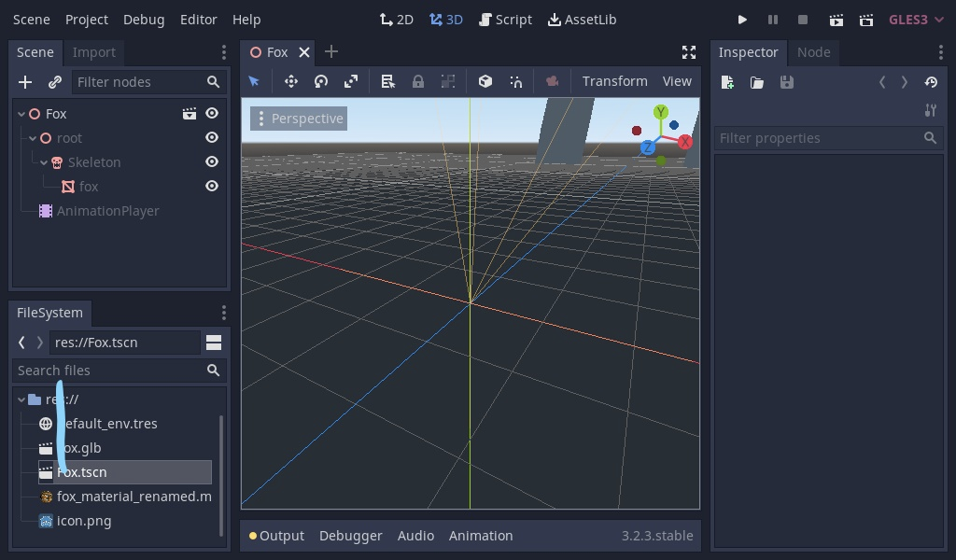The image size is (956, 560).
Task: Hide the Skeleton node
Action: tap(212, 161)
